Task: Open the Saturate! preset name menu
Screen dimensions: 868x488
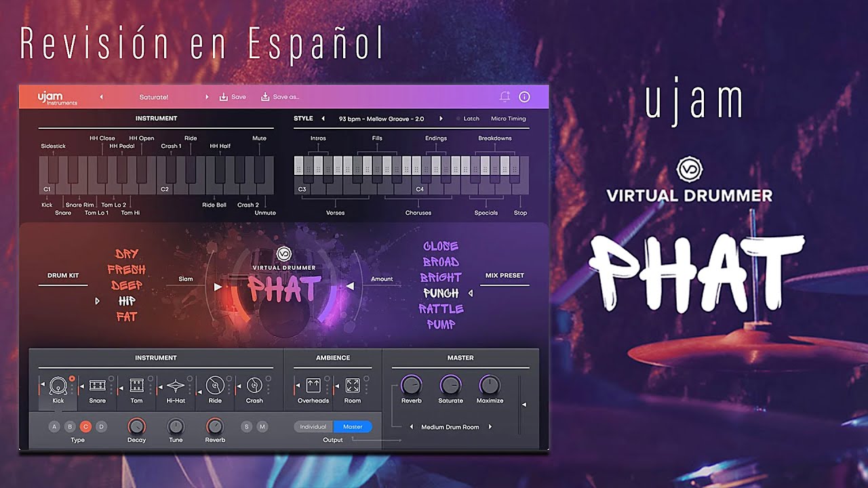Action: click(154, 97)
